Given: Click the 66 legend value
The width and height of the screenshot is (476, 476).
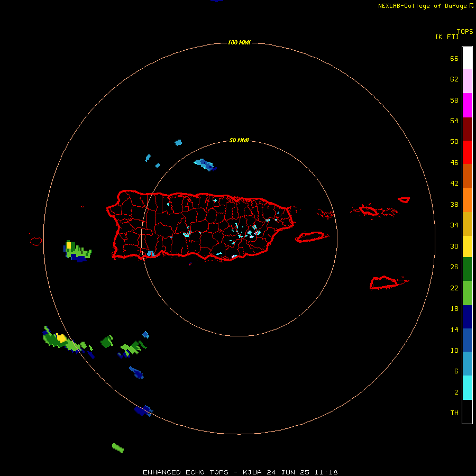Looking at the screenshot, I should click(454, 59).
